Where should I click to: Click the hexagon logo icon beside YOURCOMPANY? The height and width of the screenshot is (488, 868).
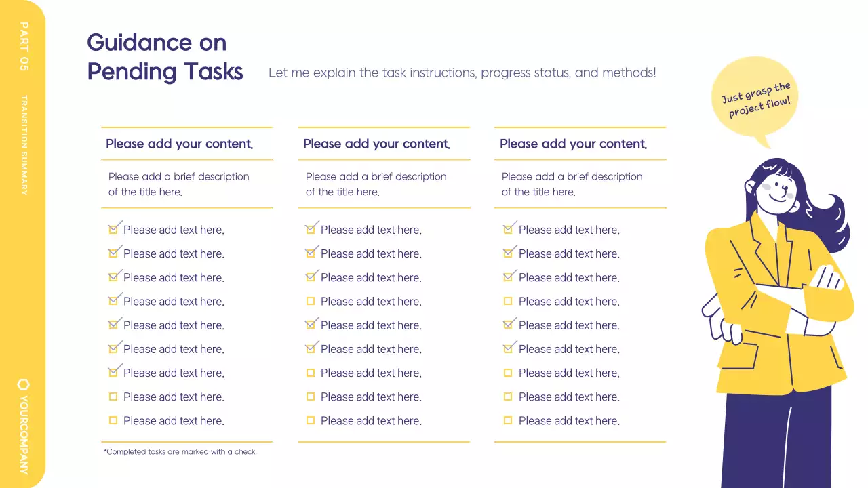point(23,384)
